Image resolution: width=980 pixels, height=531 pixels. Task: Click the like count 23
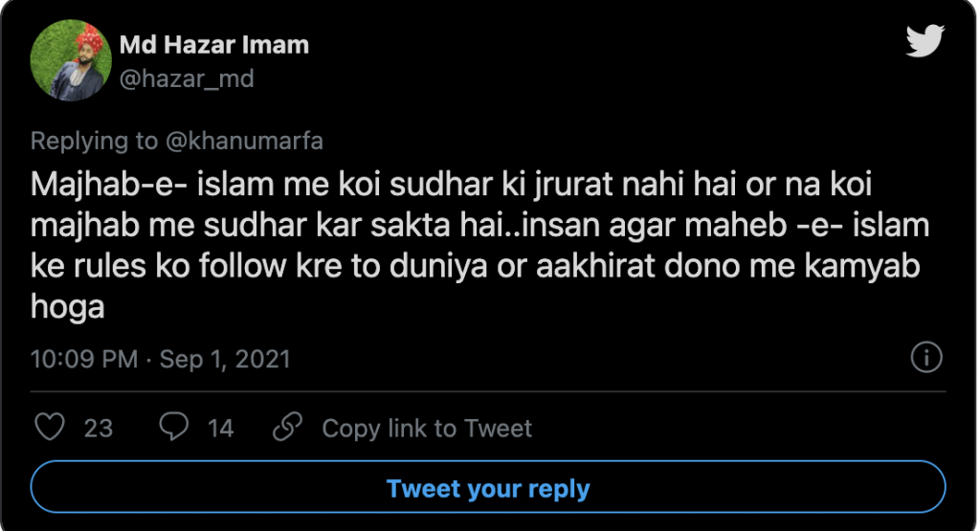99,428
